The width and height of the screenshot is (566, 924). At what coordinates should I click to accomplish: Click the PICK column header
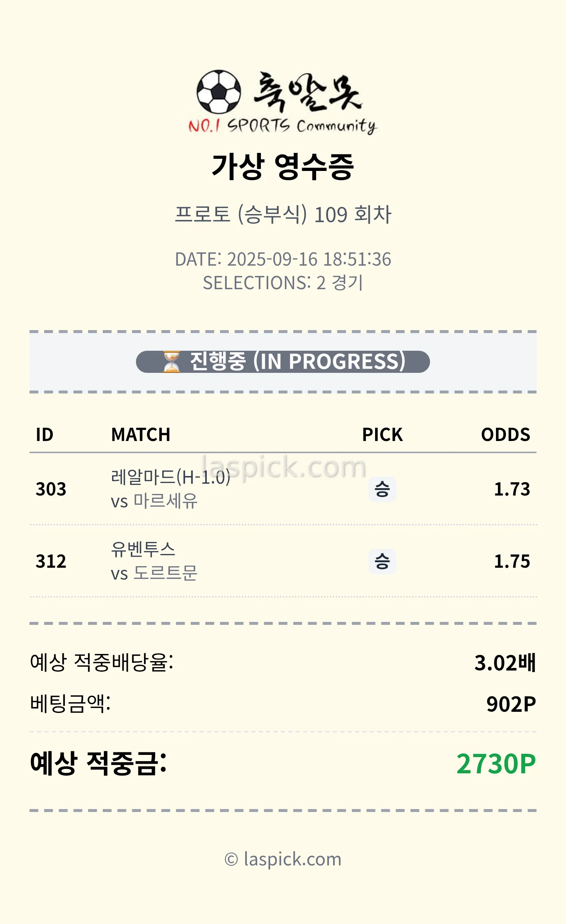[382, 435]
